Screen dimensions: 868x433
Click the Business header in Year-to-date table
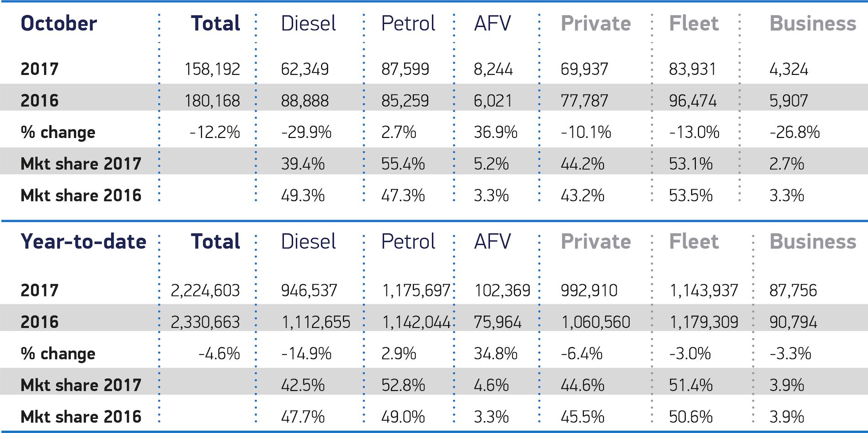(x=813, y=242)
